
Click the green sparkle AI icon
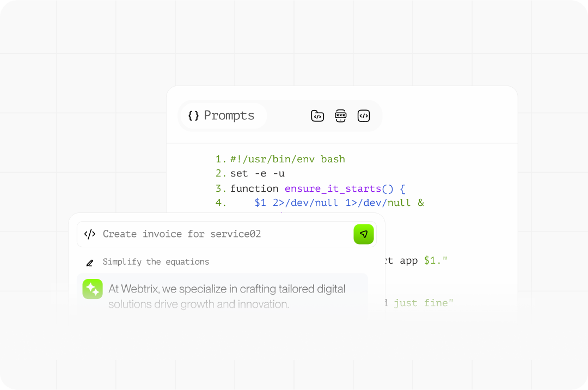coord(93,289)
